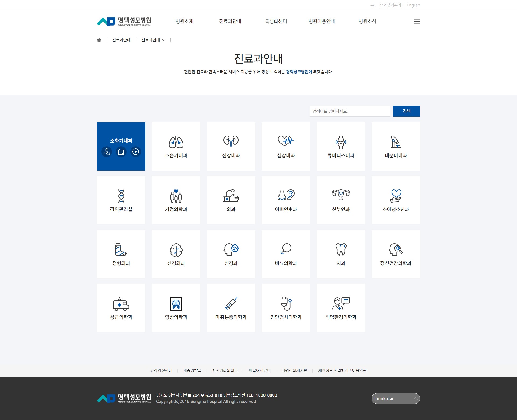
Task: Click the footer 평택성모병원 logo
Action: (x=124, y=398)
